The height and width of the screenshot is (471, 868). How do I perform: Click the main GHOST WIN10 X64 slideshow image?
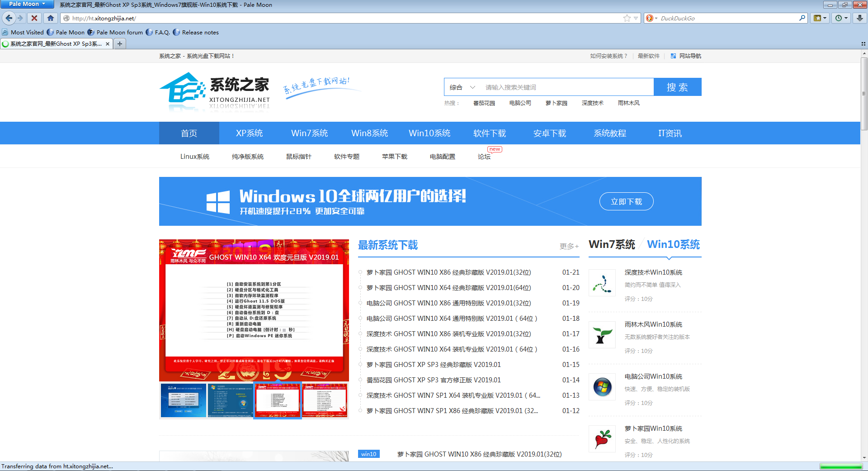pos(254,310)
